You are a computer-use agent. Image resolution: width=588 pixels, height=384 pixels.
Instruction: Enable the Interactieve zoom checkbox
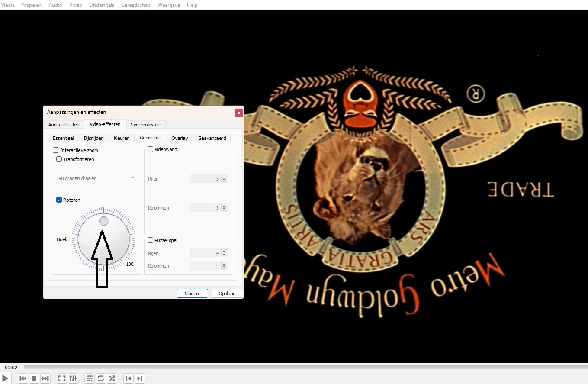56,150
